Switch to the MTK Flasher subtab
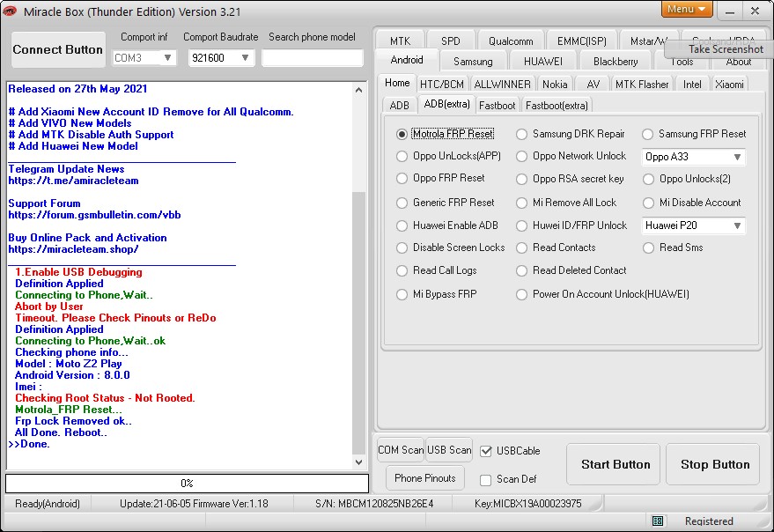Image resolution: width=774 pixels, height=532 pixels. click(x=642, y=84)
